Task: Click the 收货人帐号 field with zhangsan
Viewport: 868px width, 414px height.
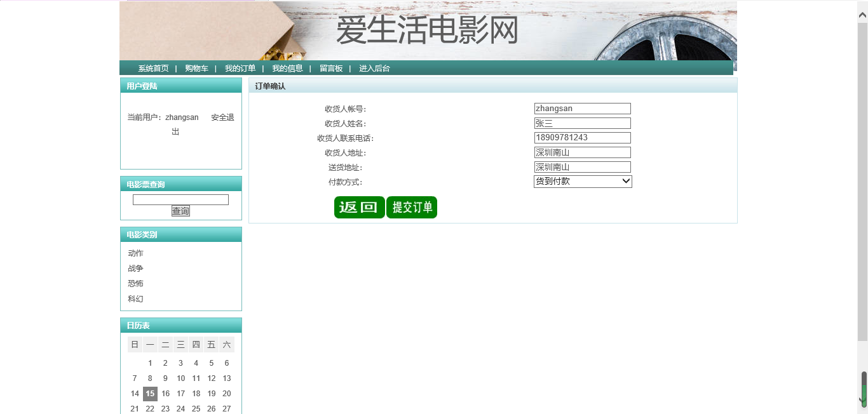Action: pos(583,109)
